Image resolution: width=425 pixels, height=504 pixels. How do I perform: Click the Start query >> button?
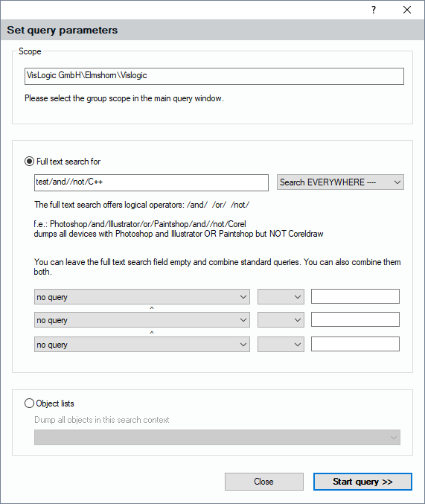[x=362, y=482]
